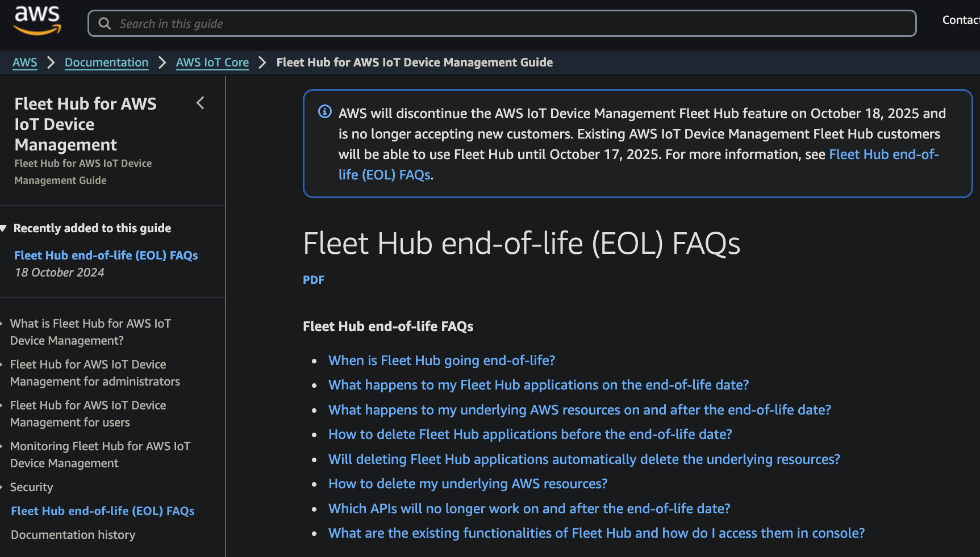Open What happens to my Fleet Hub applications
The image size is (980, 557).
(539, 385)
